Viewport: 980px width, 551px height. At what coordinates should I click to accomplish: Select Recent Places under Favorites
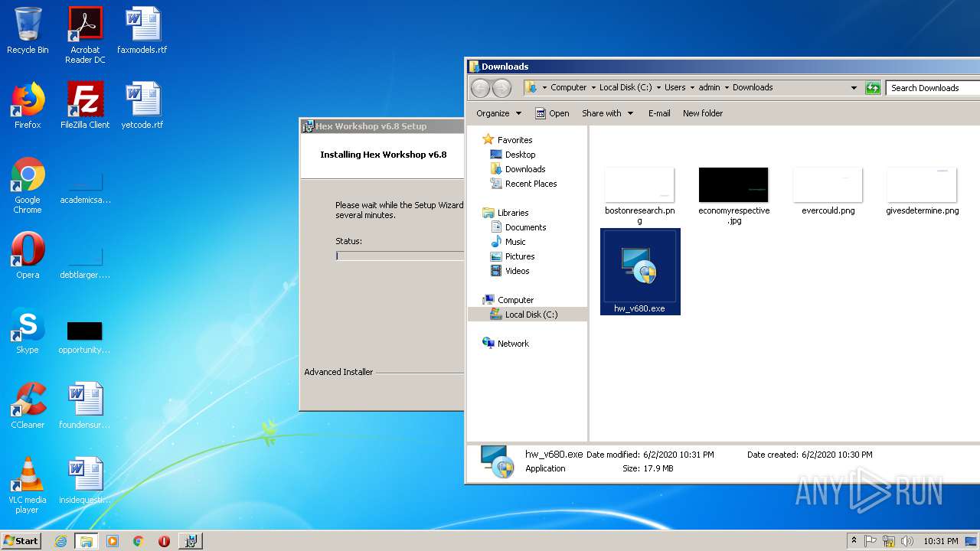[524, 184]
